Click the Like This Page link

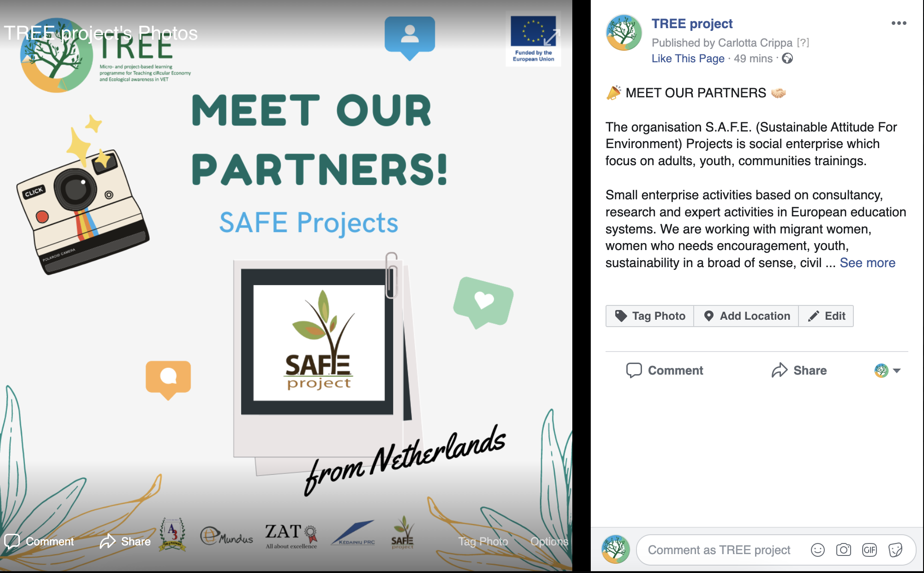[688, 59]
